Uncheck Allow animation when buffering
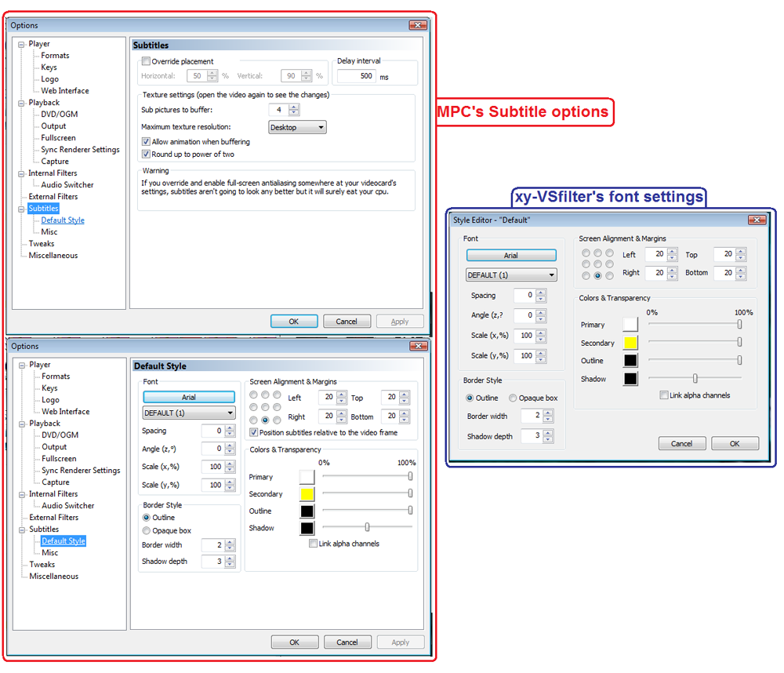The height and width of the screenshot is (673, 784). coord(146,142)
